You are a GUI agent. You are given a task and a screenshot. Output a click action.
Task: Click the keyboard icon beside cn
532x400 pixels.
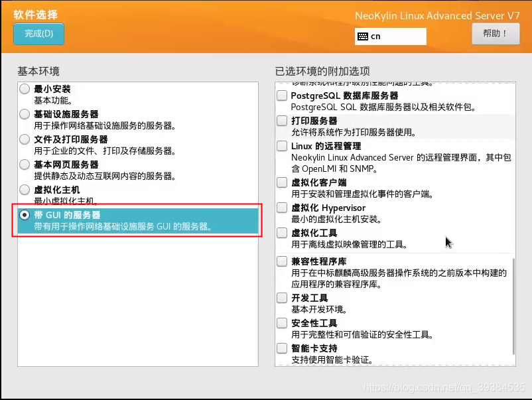tap(363, 36)
